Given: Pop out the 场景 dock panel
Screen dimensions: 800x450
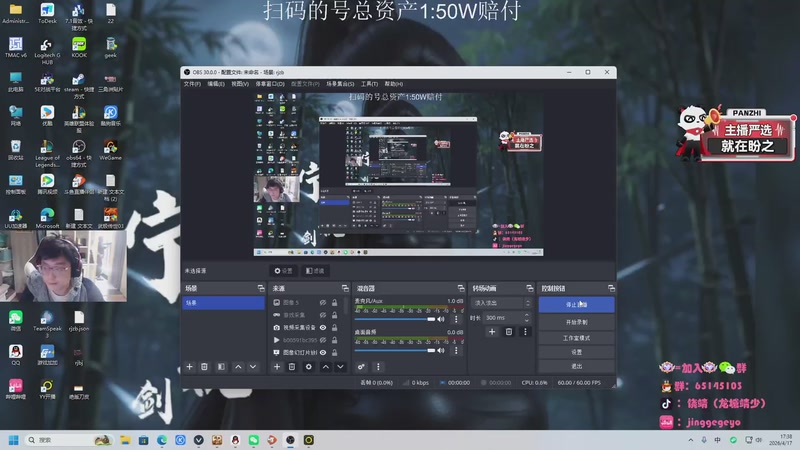Looking at the screenshot, I should tap(261, 288).
